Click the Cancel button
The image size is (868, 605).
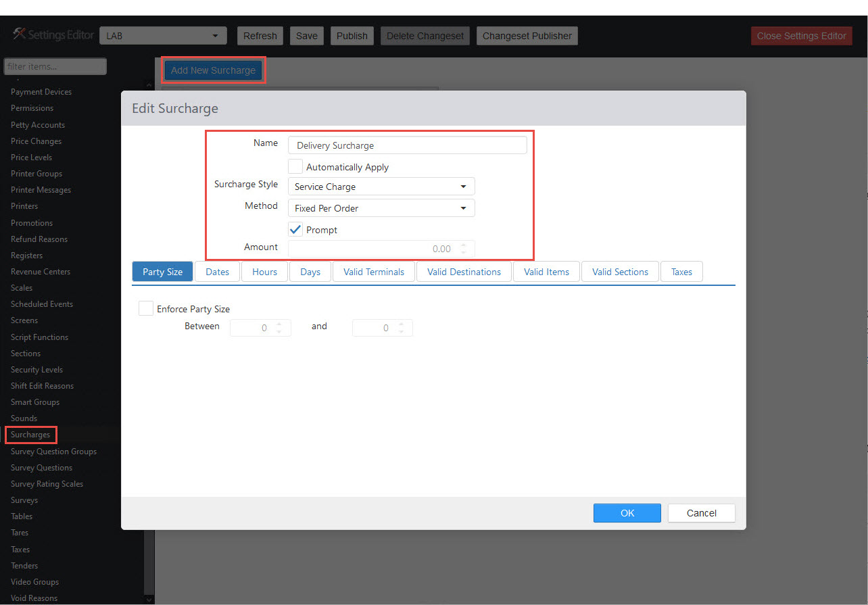[x=702, y=513]
